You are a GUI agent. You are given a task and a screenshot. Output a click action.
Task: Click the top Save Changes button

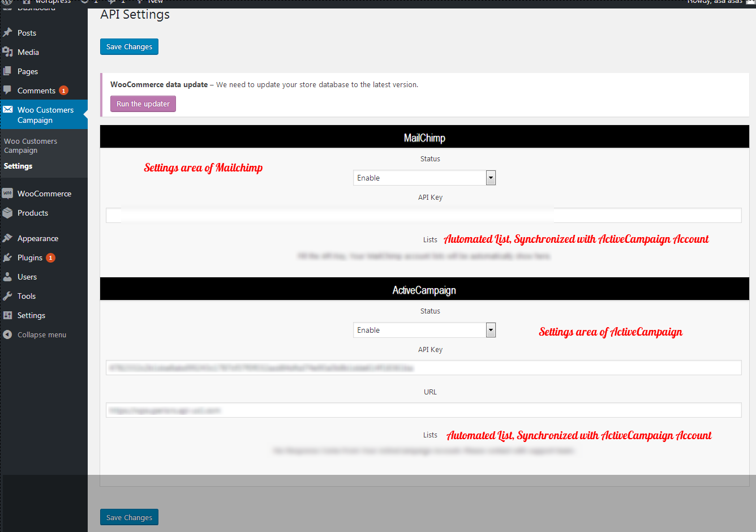point(129,46)
